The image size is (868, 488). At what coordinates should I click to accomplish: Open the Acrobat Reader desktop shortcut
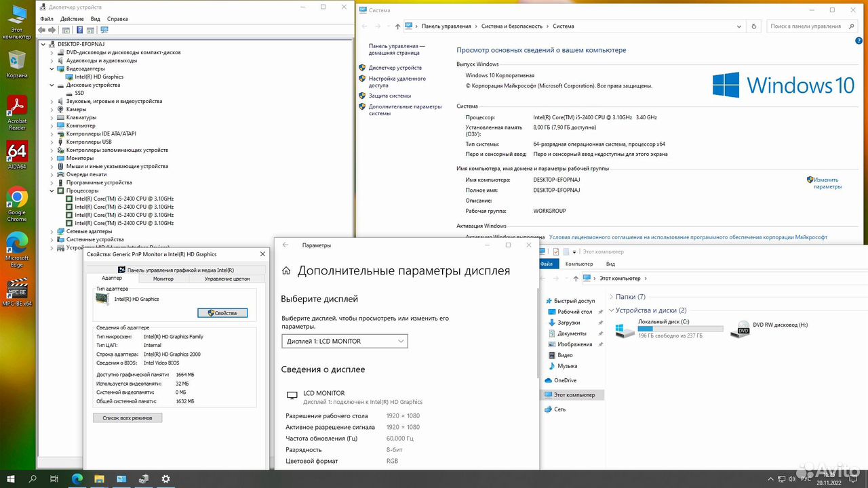click(x=17, y=113)
